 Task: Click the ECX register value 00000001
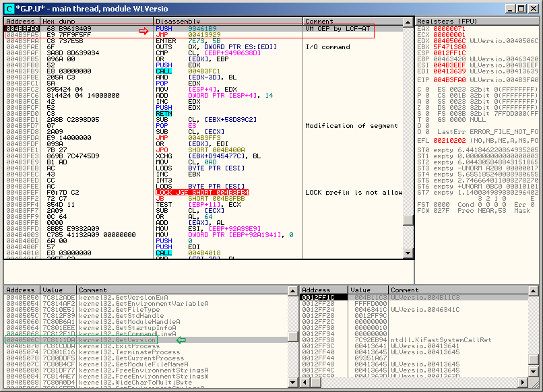(x=449, y=34)
